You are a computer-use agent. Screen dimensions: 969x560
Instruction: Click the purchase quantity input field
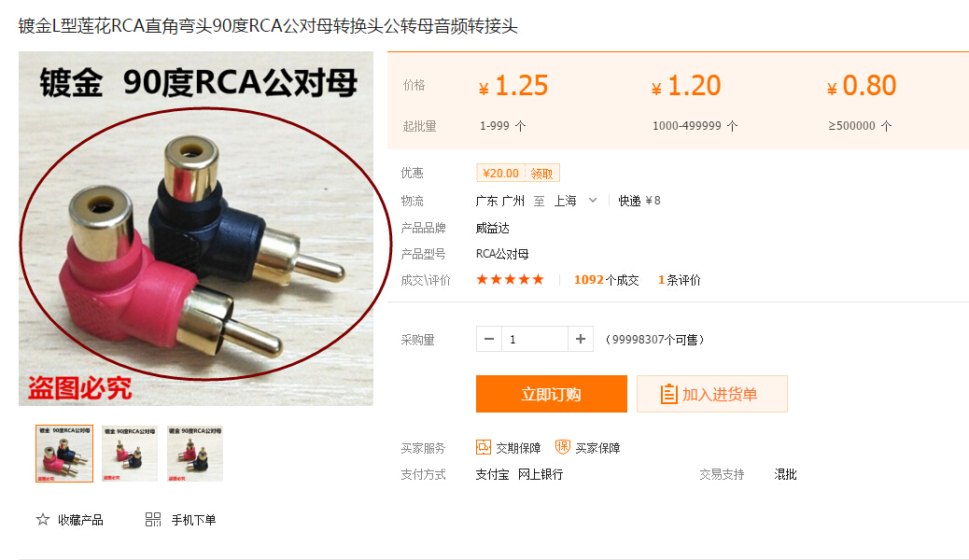point(535,339)
